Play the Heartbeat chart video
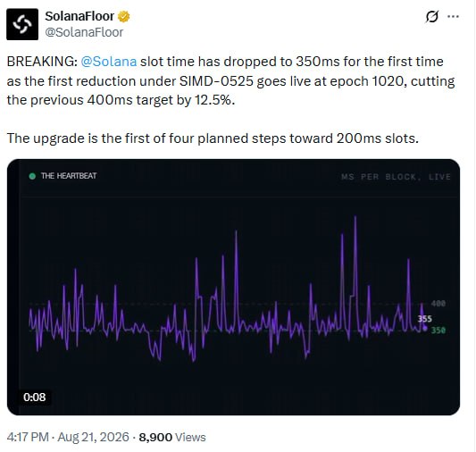Image resolution: width=476 pixels, height=452 pixels. 233,287
